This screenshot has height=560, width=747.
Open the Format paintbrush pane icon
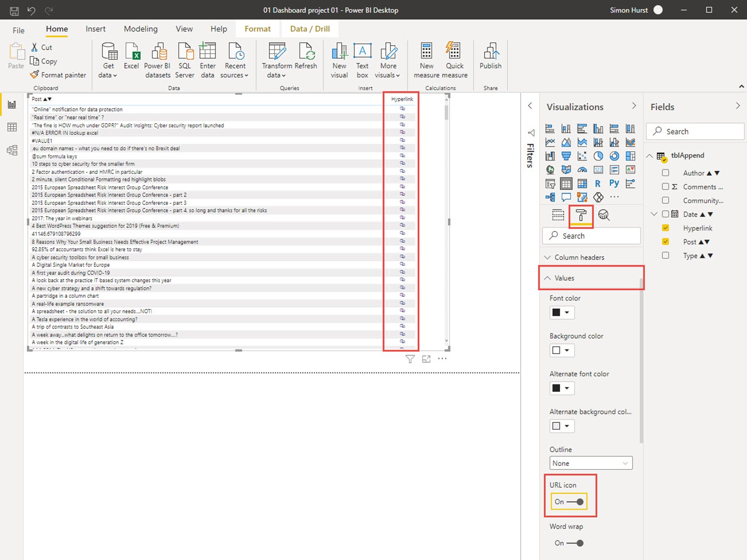click(x=581, y=215)
